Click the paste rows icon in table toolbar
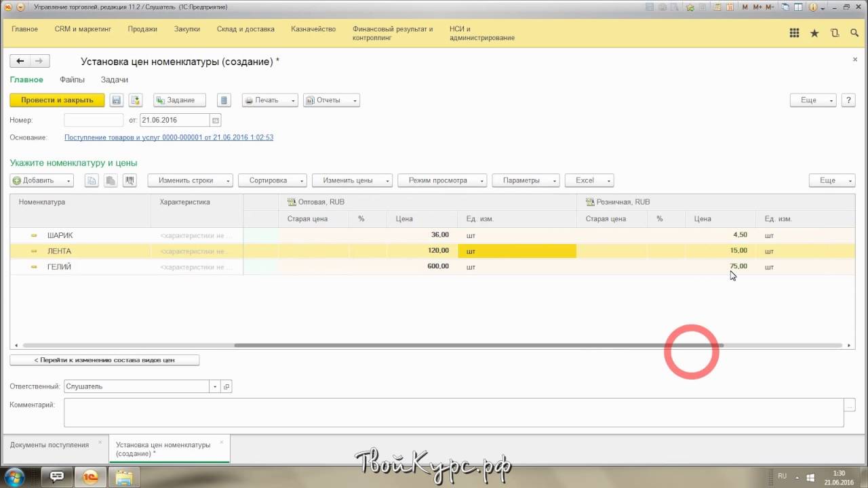Image resolution: width=868 pixels, height=488 pixels. point(110,181)
